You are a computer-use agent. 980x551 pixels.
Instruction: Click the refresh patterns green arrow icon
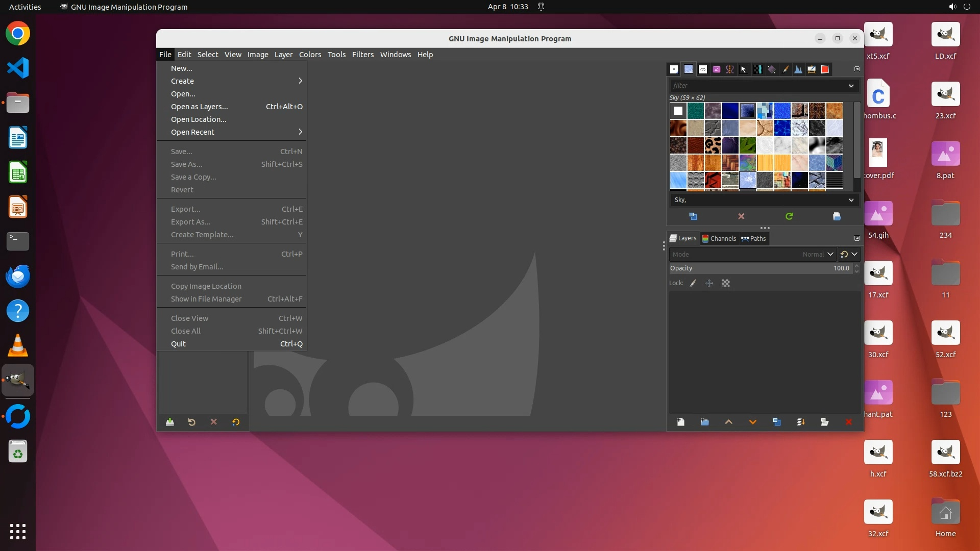pyautogui.click(x=789, y=216)
